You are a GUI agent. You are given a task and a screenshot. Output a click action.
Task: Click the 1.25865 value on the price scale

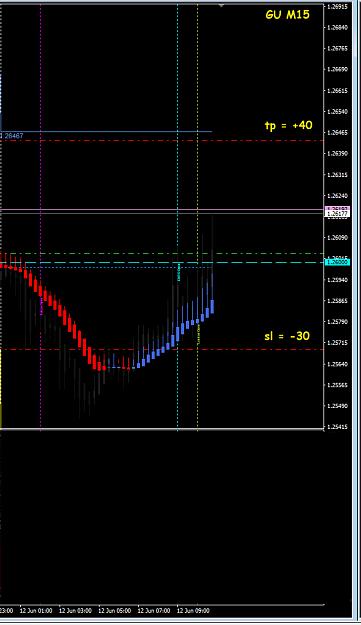pyautogui.click(x=337, y=301)
